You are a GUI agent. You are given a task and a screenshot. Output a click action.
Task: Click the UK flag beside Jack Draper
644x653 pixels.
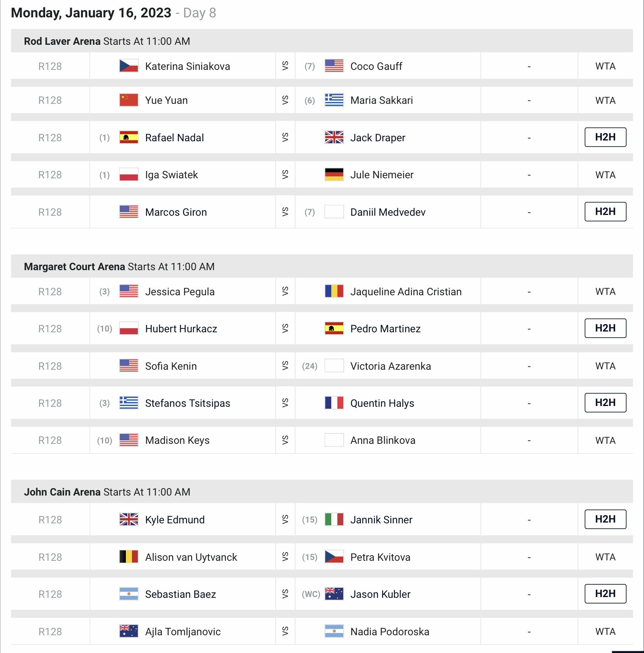(x=334, y=137)
